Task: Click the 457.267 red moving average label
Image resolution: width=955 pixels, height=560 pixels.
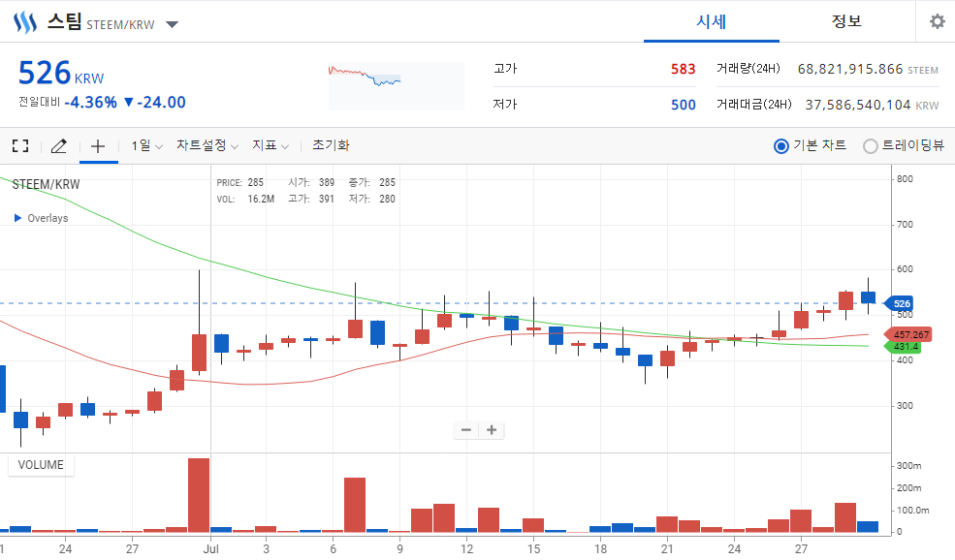Action: [x=908, y=335]
